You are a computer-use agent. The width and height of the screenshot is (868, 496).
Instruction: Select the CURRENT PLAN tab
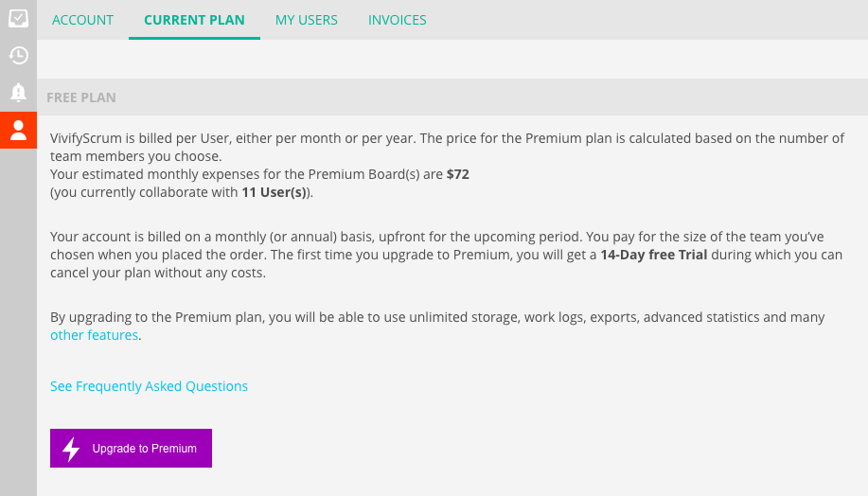pos(194,20)
